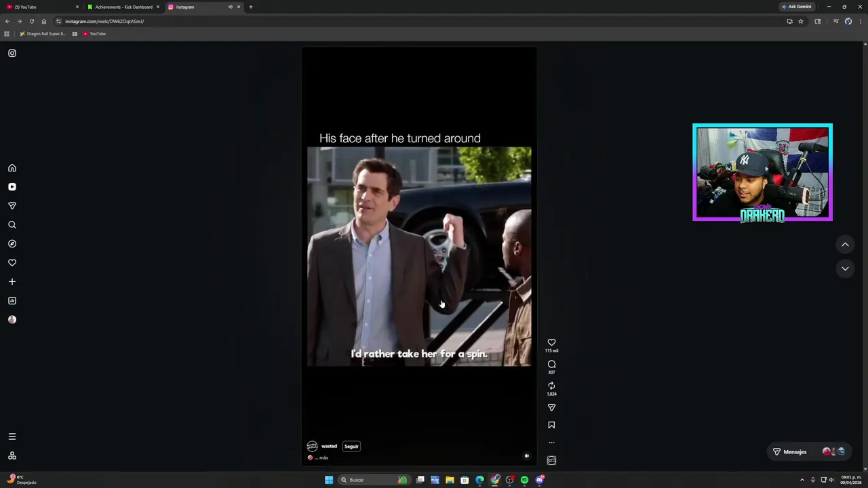The height and width of the screenshot is (488, 868).
Task: Pause the reel video by clicking it
Action: (419, 256)
